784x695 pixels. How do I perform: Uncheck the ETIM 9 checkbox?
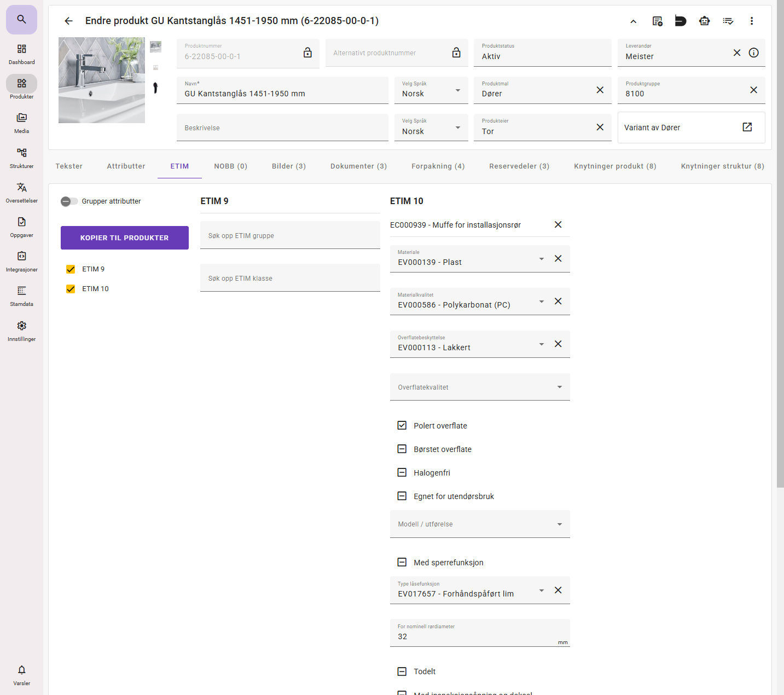click(x=71, y=269)
